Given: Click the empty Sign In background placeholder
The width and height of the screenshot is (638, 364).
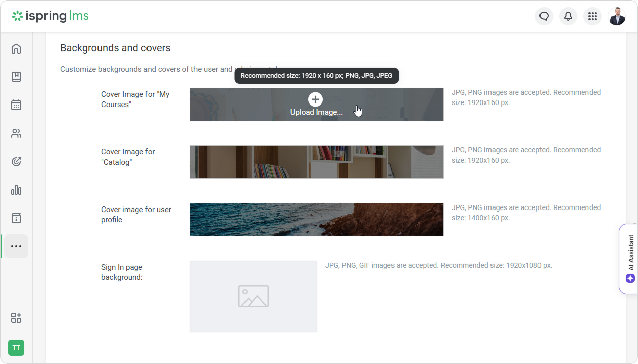Looking at the screenshot, I should 253,296.
